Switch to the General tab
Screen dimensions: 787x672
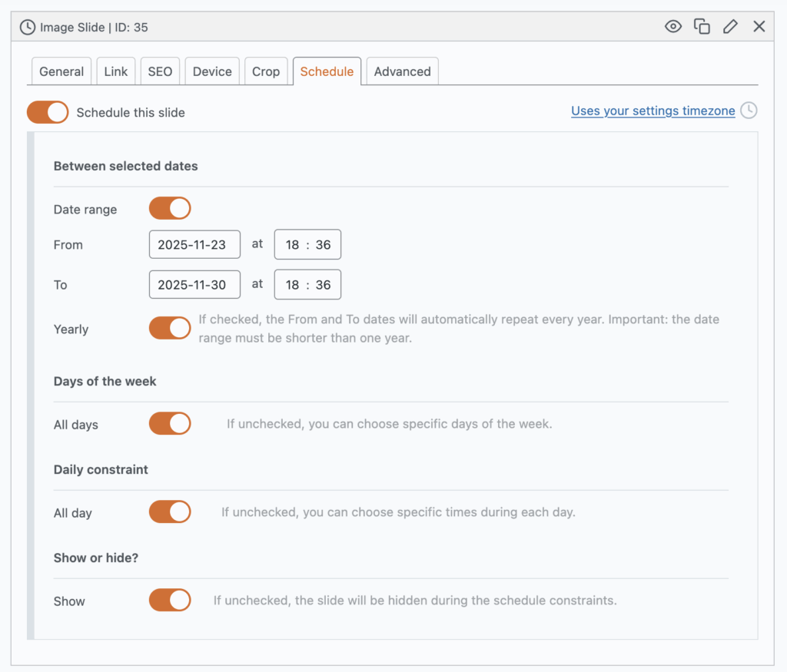(x=61, y=71)
